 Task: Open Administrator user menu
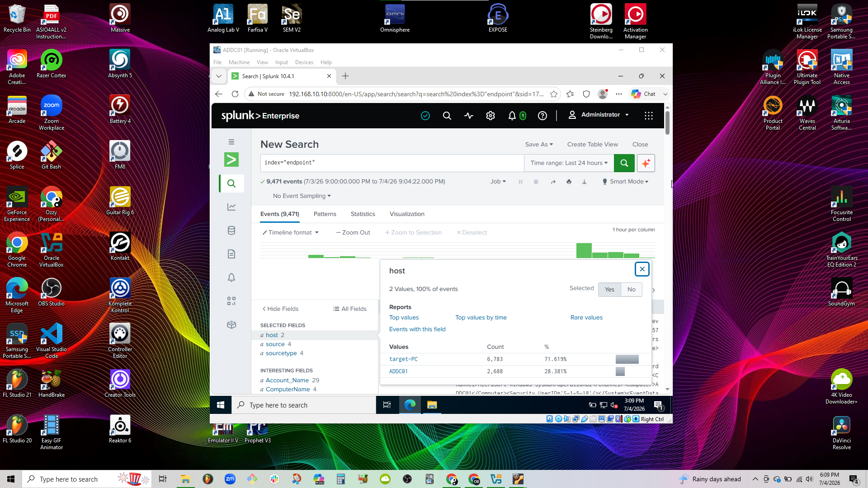click(599, 115)
